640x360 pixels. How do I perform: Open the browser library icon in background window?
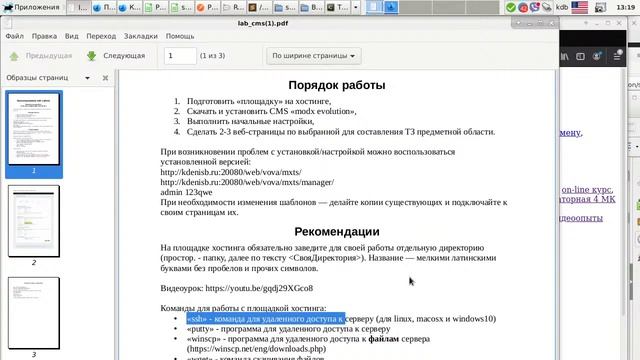tap(564, 57)
